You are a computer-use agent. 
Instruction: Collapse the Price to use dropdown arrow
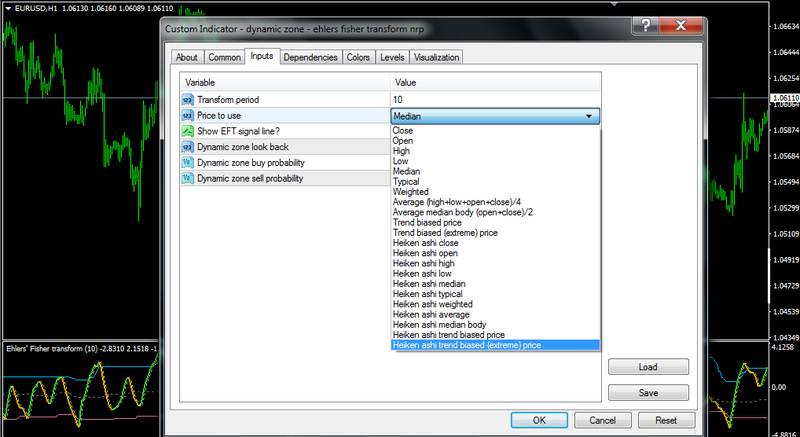pyautogui.click(x=589, y=116)
